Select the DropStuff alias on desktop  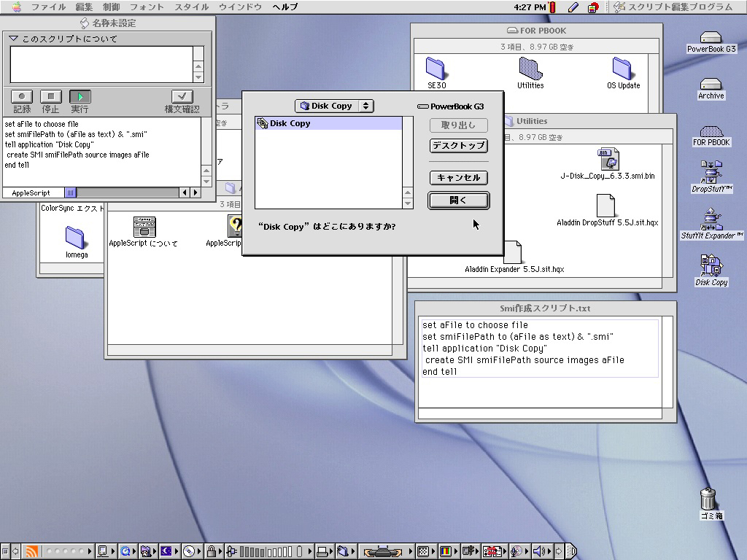(x=711, y=172)
